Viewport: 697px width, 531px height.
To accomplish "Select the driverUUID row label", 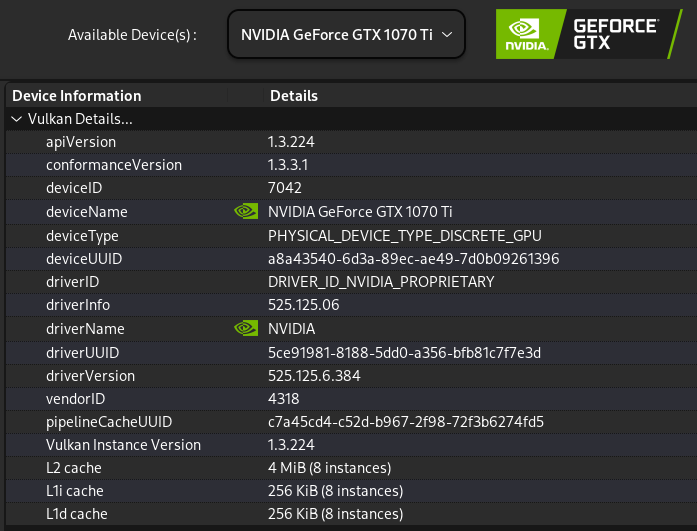I will (83, 353).
